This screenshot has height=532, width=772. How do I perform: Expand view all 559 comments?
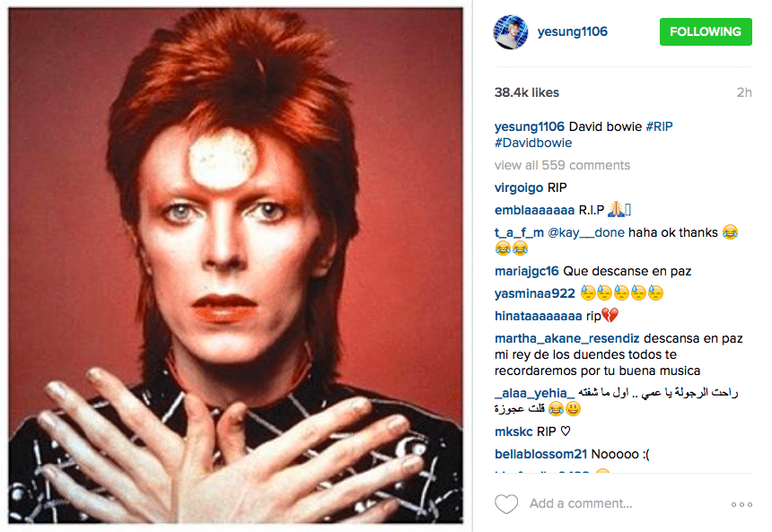562,165
